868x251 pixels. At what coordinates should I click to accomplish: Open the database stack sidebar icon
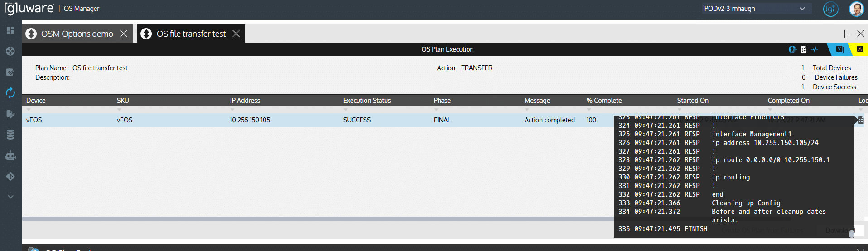click(10, 135)
